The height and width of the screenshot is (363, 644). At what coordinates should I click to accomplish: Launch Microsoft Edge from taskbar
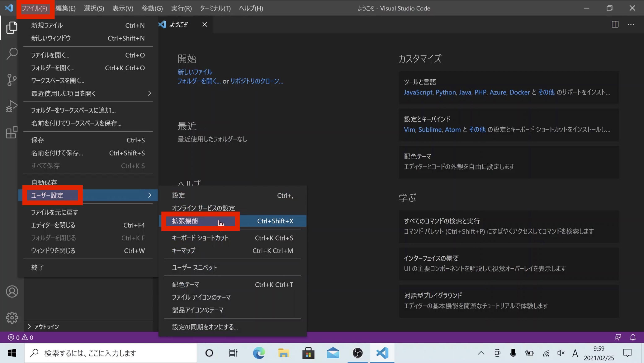tap(258, 353)
